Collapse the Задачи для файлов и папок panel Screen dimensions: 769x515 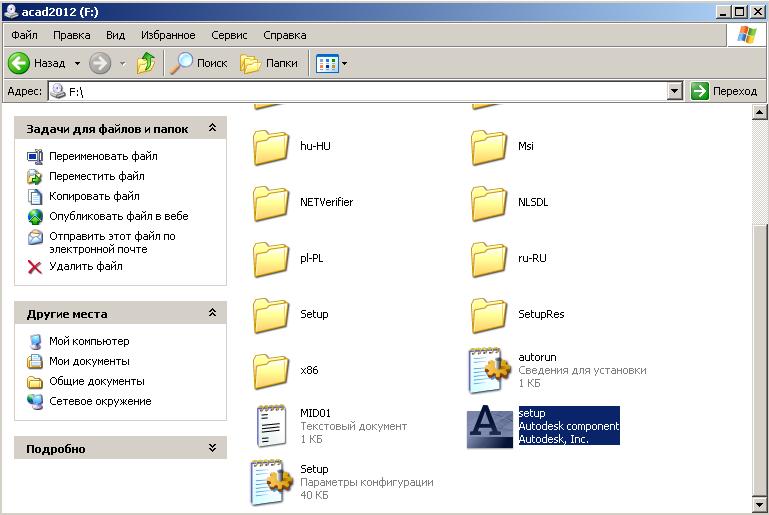point(212,128)
